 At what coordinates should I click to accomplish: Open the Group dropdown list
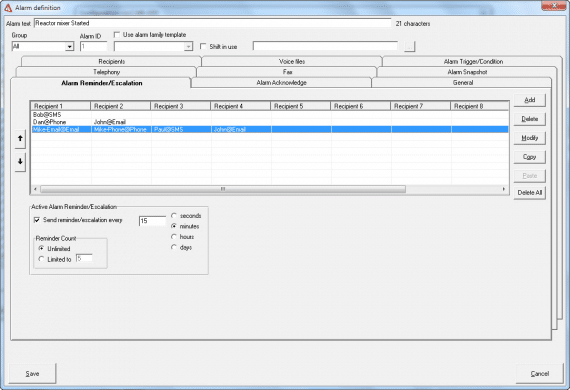[69, 47]
